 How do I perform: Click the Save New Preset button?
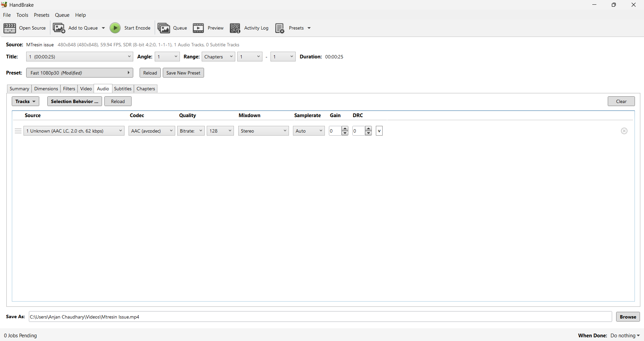point(183,73)
